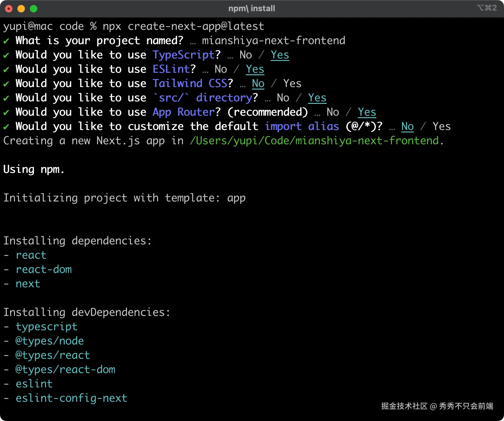Close the npm install terminal window
Image resolution: width=504 pixels, height=421 pixels.
pos(9,9)
